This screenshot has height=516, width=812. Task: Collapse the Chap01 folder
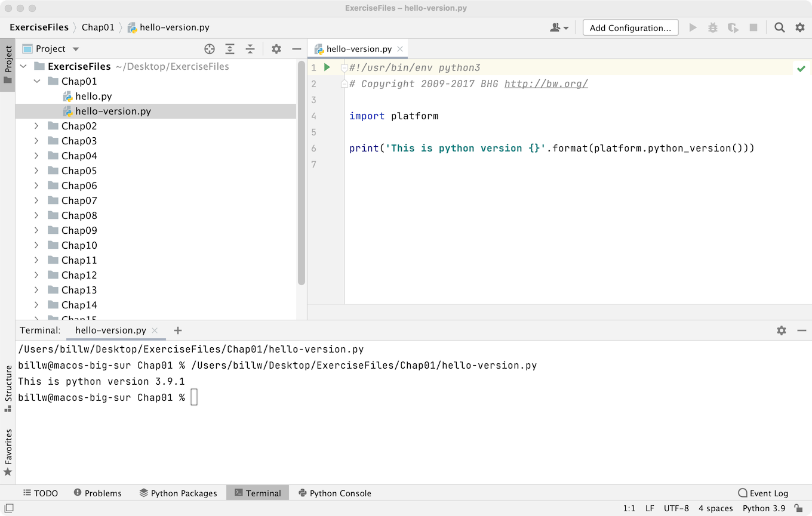[37, 81]
